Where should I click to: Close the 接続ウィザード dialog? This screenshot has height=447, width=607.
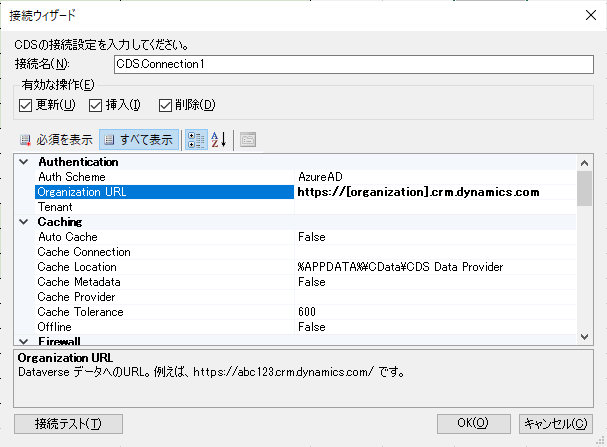[x=591, y=15]
